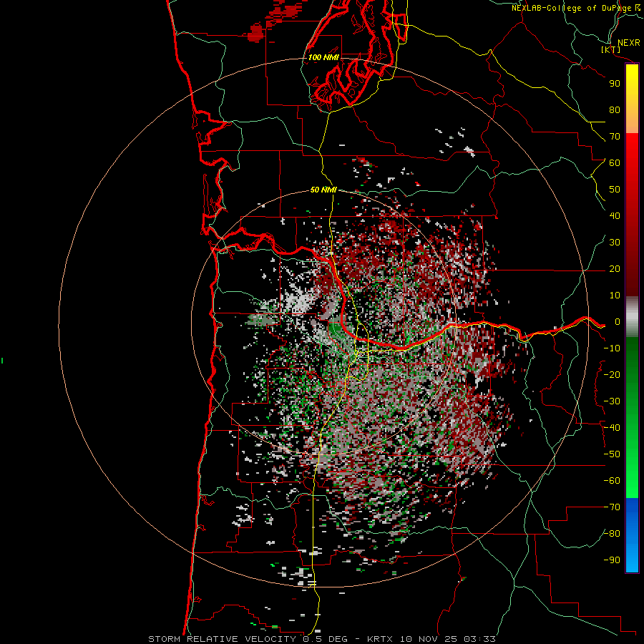This screenshot has height=644, width=644.
Task: Click the -20 scale value
Action: coord(612,375)
